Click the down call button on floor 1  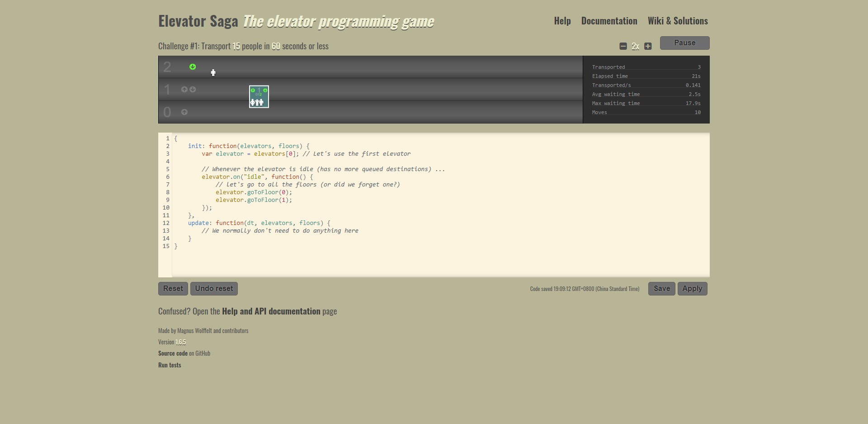[x=193, y=90]
